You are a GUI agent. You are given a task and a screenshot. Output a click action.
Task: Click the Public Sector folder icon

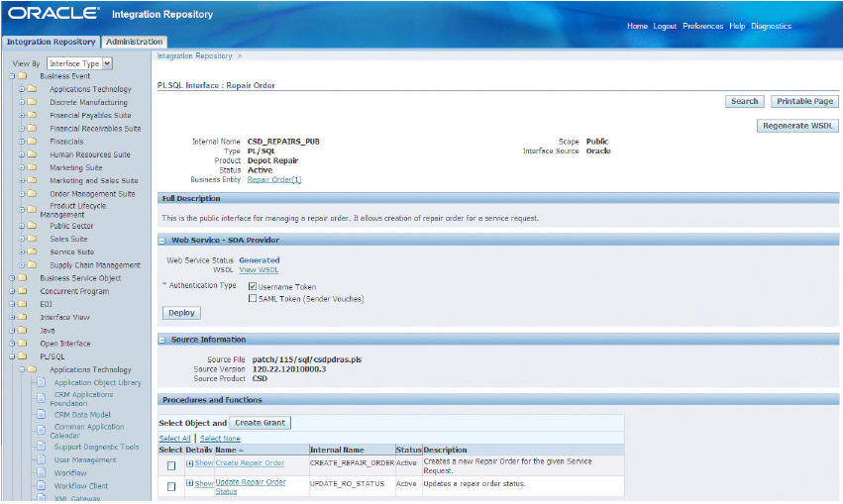33,226
